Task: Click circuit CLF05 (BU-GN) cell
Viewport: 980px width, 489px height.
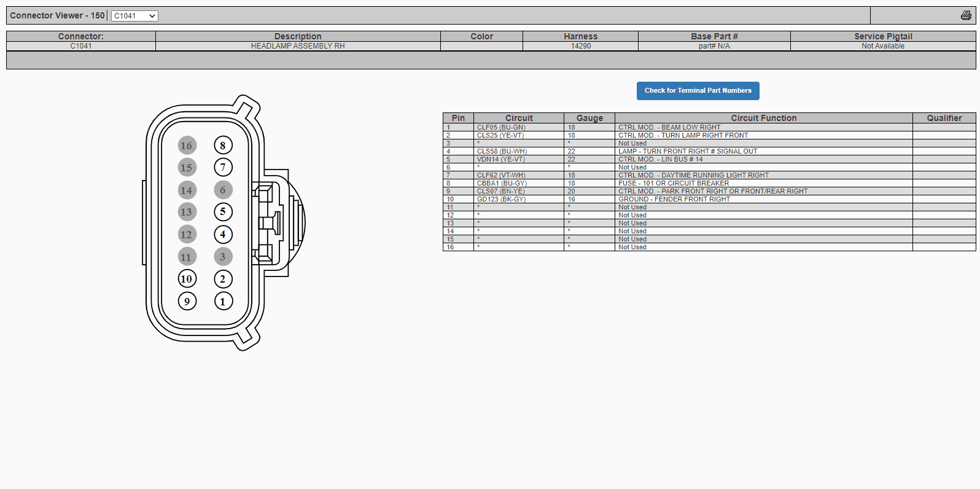Action: (x=519, y=127)
